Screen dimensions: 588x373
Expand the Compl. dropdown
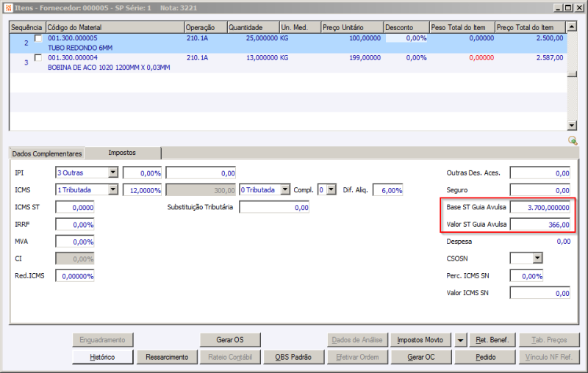coord(331,190)
